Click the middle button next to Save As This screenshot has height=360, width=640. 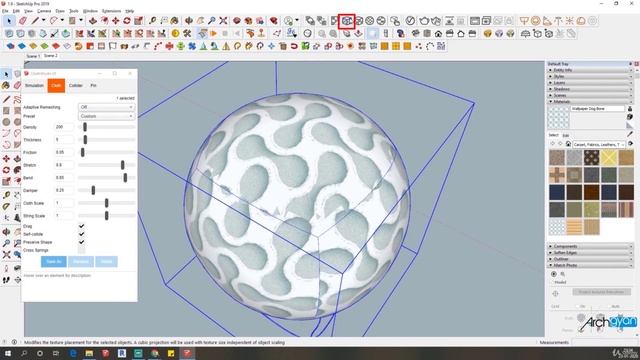pyautogui.click(x=81, y=261)
